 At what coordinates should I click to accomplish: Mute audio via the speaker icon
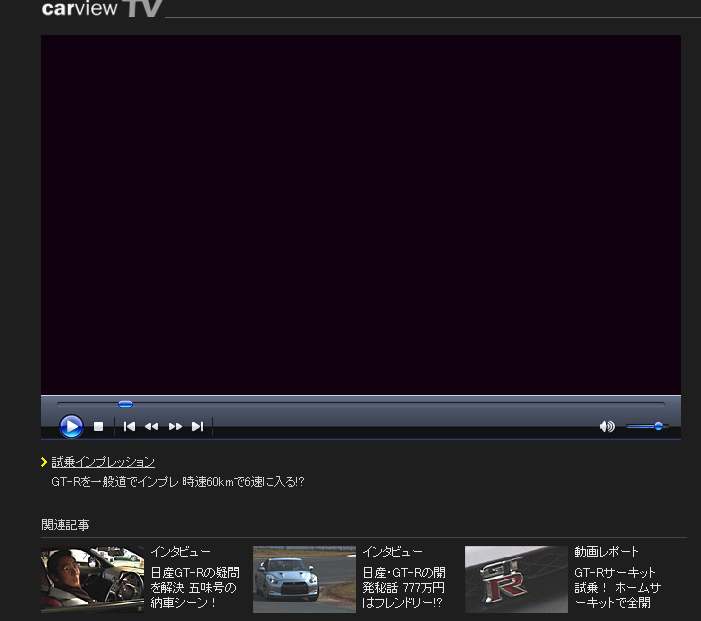[607, 427]
